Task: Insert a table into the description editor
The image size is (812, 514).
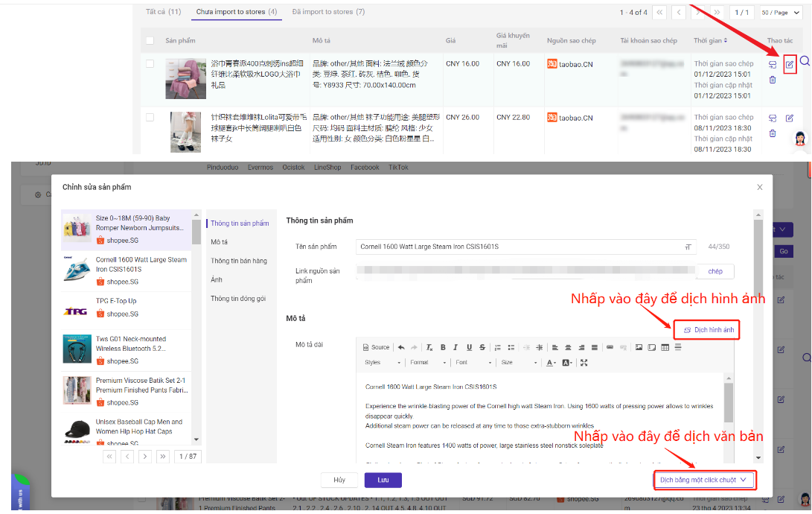Action: tap(665, 347)
